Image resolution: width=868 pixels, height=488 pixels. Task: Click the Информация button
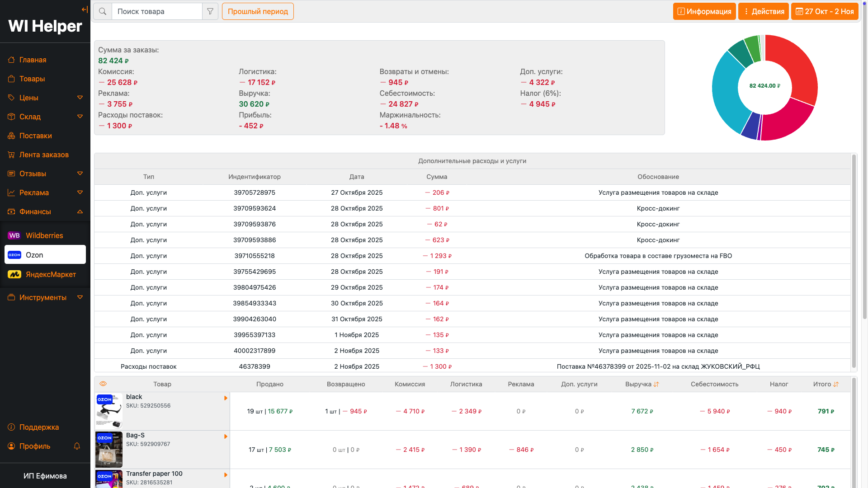pyautogui.click(x=704, y=11)
